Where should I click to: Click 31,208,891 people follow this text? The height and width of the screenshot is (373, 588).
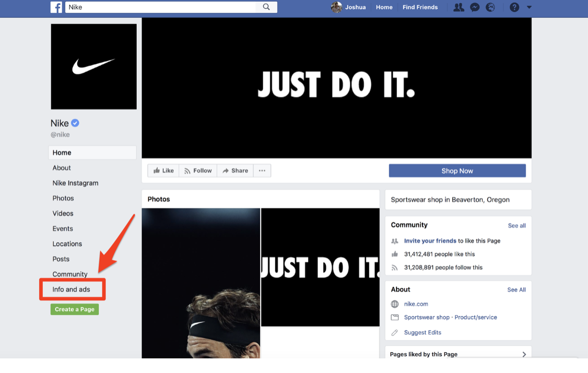pos(443,267)
